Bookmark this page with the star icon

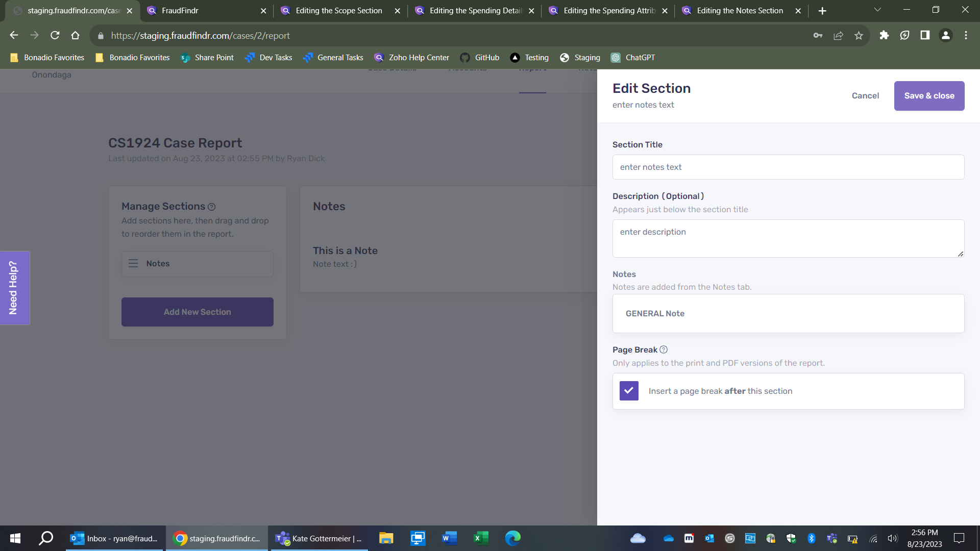(x=859, y=35)
